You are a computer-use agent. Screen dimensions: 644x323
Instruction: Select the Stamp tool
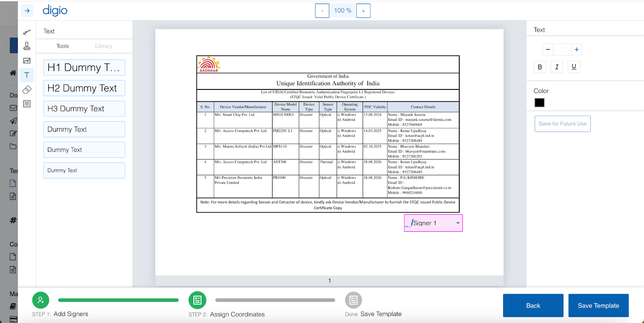(27, 46)
